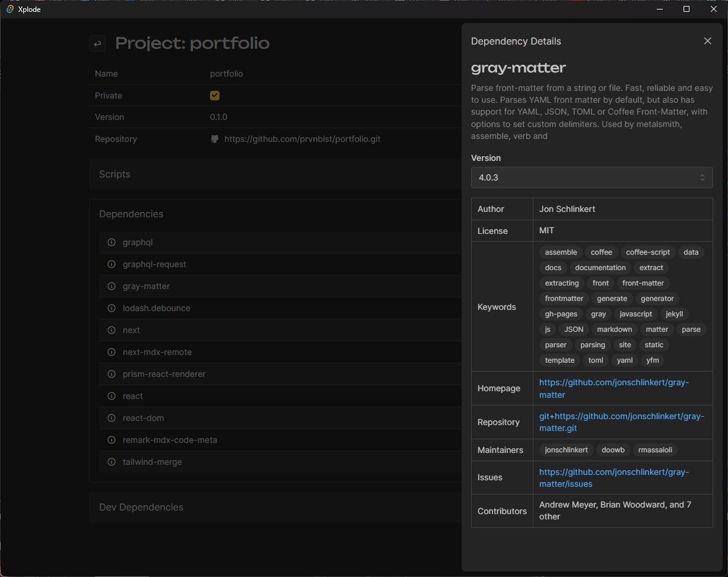Select the remark-mdx-code-meta dependency row
The height and width of the screenshot is (577, 728).
pyautogui.click(x=170, y=440)
